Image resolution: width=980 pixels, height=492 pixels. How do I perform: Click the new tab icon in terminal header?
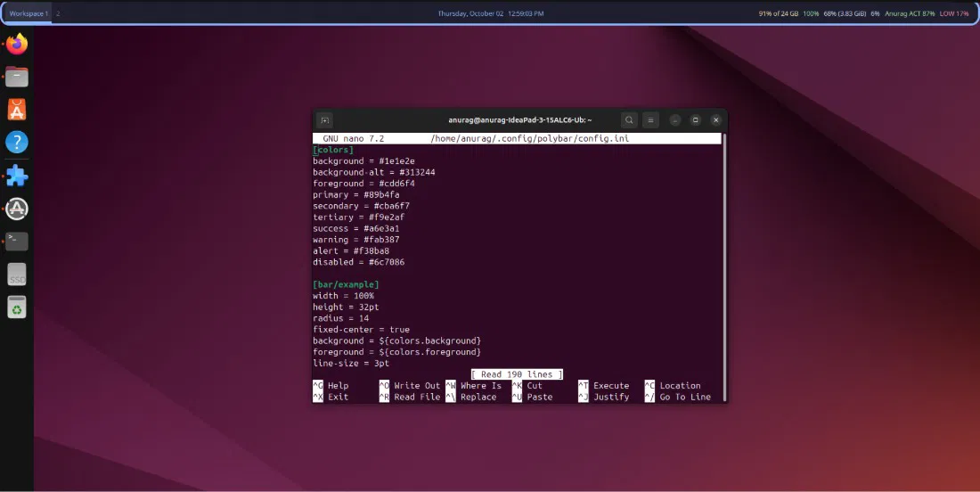(325, 120)
